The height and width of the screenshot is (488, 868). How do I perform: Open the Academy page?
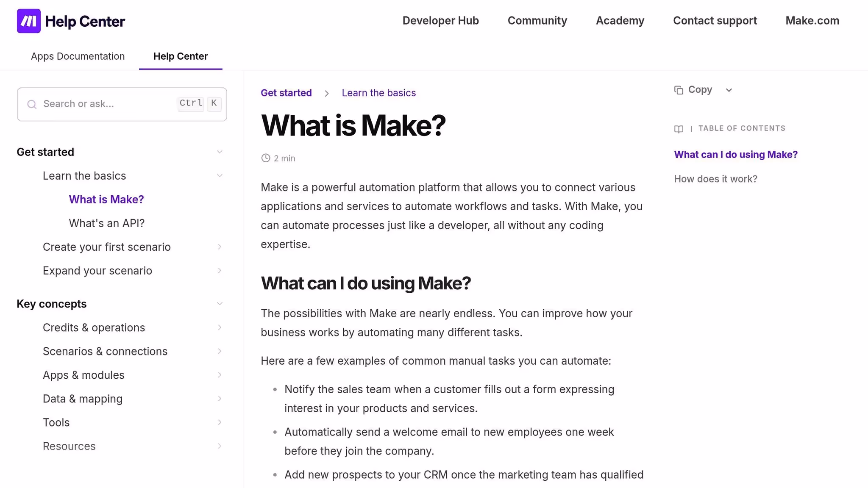click(620, 20)
